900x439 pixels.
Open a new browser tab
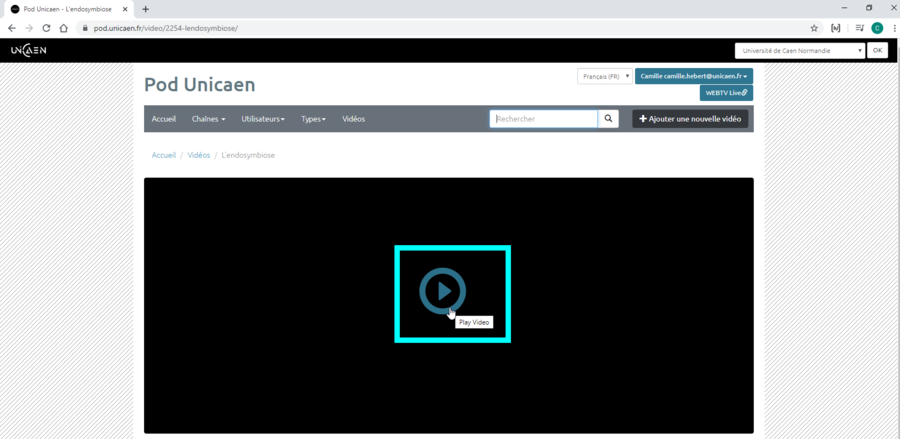click(x=146, y=9)
